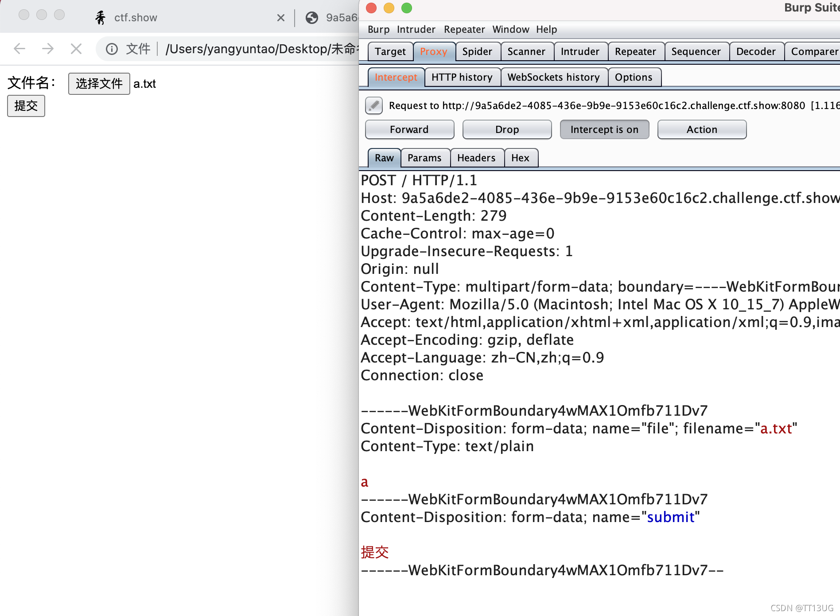
Task: Open the Repeater menu in menu bar
Action: [464, 29]
